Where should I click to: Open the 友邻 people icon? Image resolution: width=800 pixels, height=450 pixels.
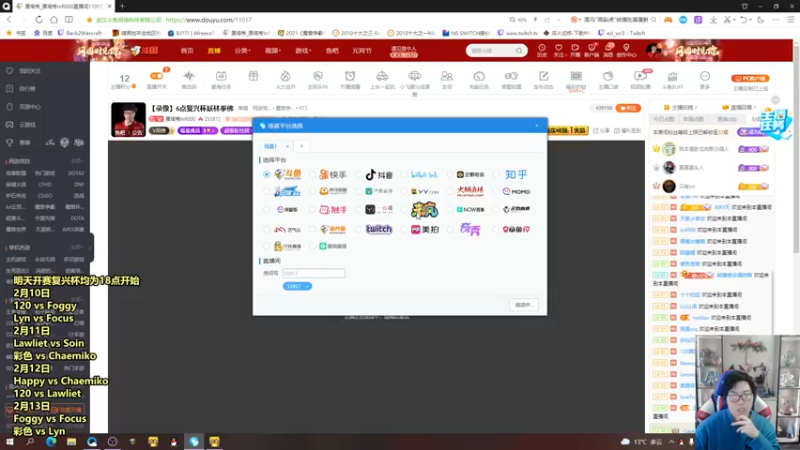pos(446,79)
